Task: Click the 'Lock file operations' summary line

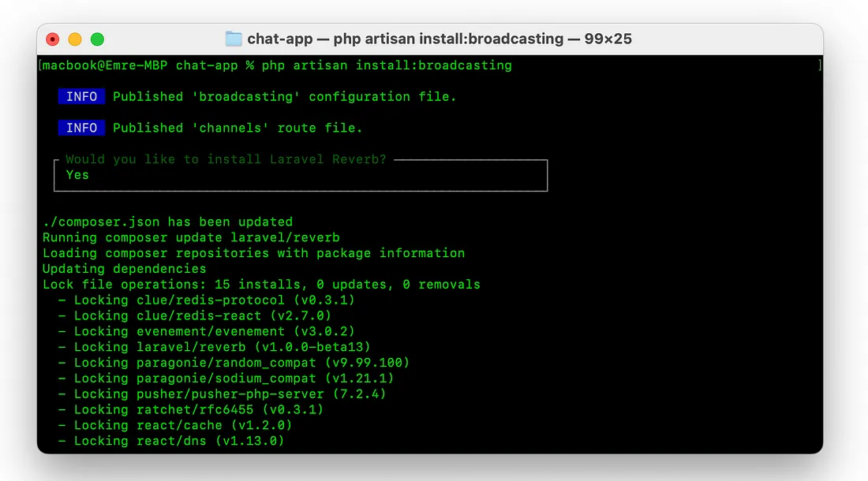Action: coord(261,284)
